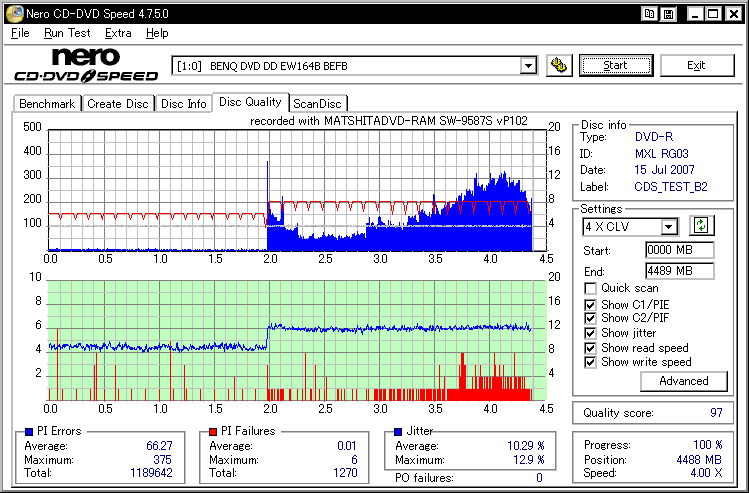Click the disc ID value MXL RG03

662,154
